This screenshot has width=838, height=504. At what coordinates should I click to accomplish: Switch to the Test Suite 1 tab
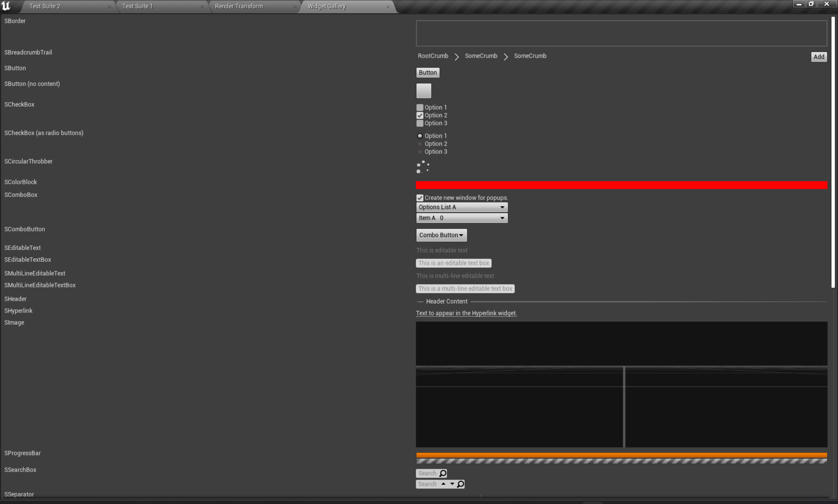[137, 6]
